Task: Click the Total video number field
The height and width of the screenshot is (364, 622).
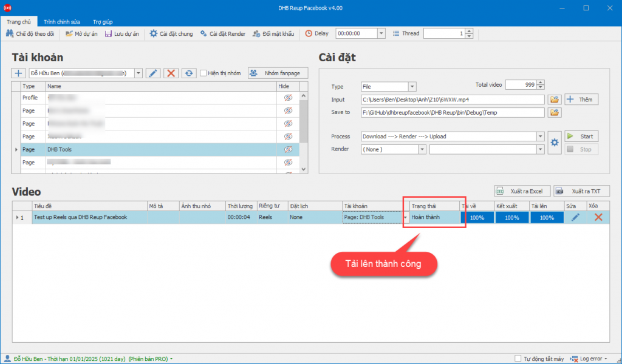Action: tap(521, 85)
